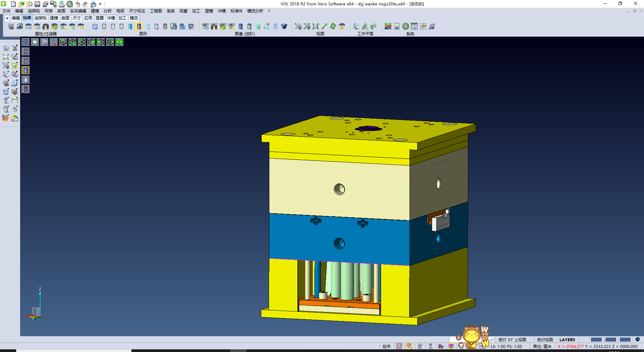The width and height of the screenshot is (644, 352).
Task: Toggle the highlighted purple cube status bar icon
Action: [451, 346]
